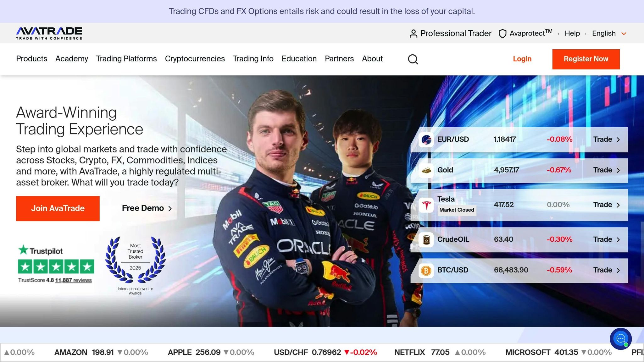
Task: Click the Avaprotect shield icon
Action: point(502,34)
